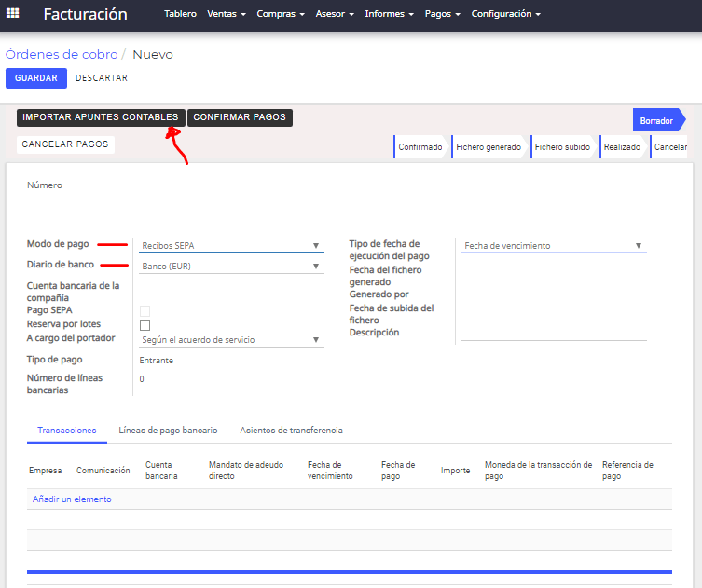This screenshot has height=588, width=702.
Task: Click Añadir un elemento link
Action: point(72,499)
